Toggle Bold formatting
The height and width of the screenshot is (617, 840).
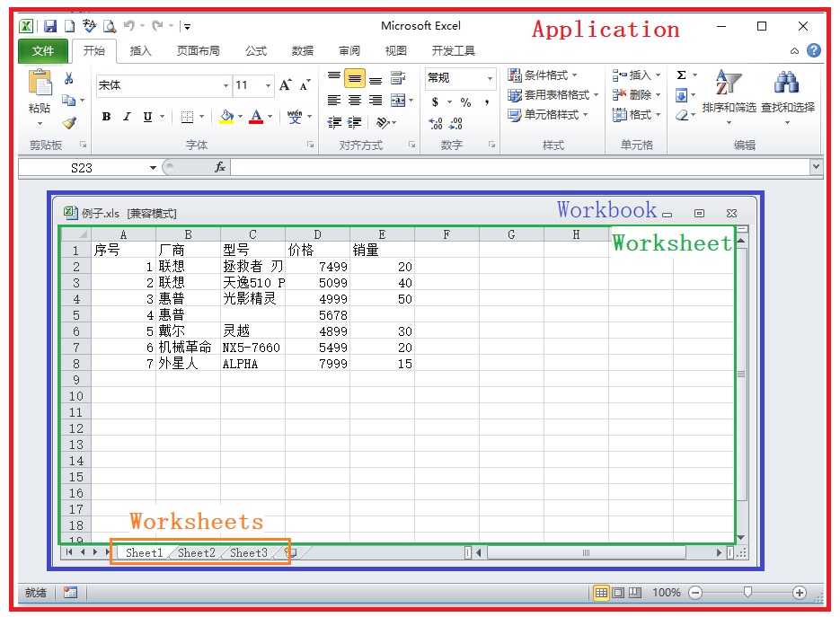106,117
